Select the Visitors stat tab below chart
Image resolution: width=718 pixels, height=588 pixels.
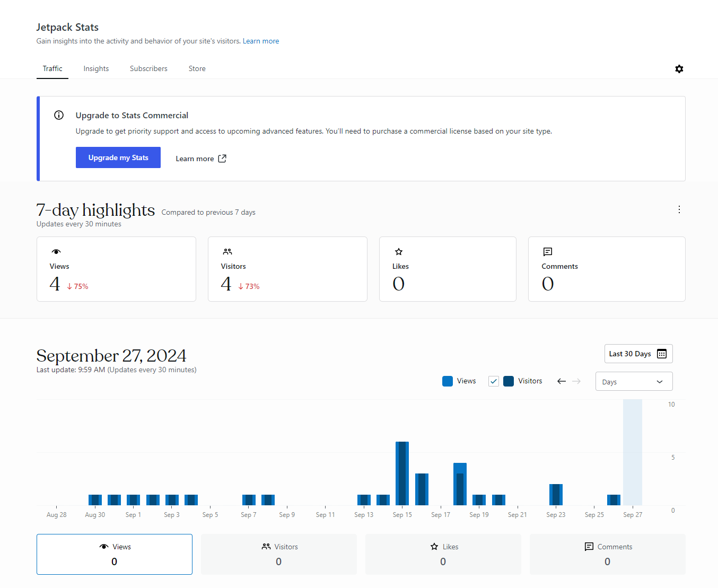279,554
